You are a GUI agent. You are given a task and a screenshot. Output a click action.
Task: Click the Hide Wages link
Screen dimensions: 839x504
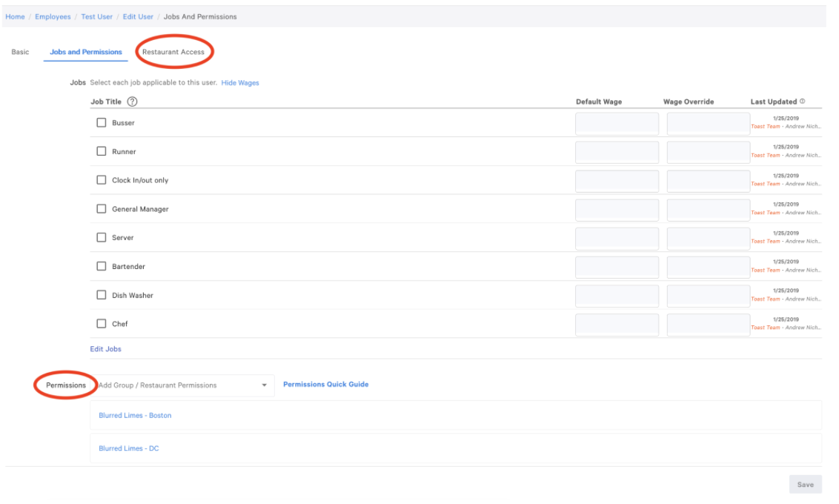point(240,83)
